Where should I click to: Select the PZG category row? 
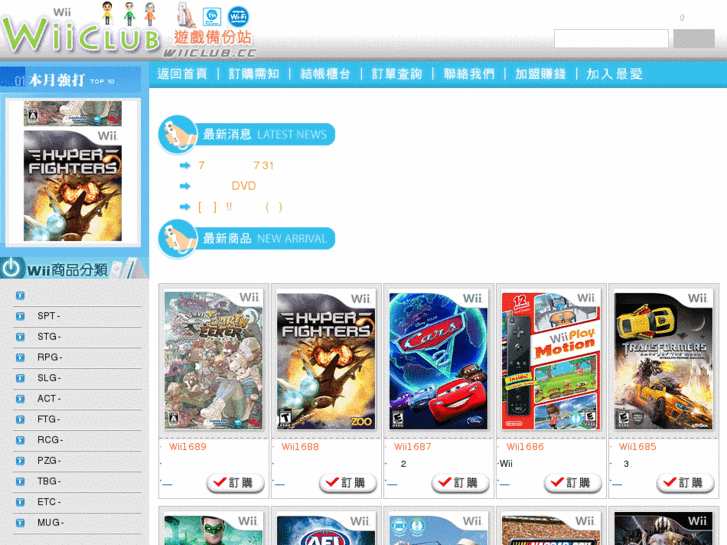(x=77, y=461)
